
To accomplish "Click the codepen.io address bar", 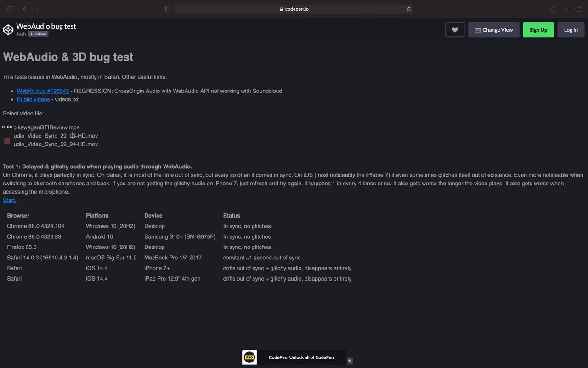I will [x=294, y=9].
